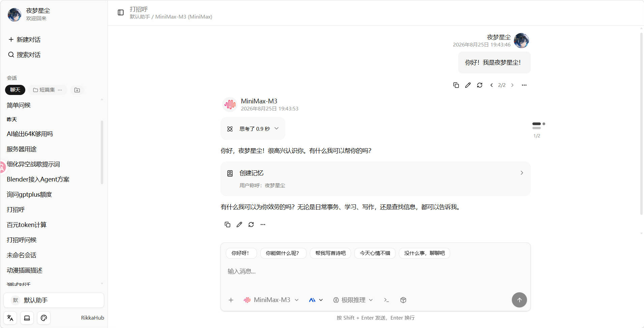Expand the 创建记忆 card chevron
Screen dimensions: 644x328
(522, 173)
